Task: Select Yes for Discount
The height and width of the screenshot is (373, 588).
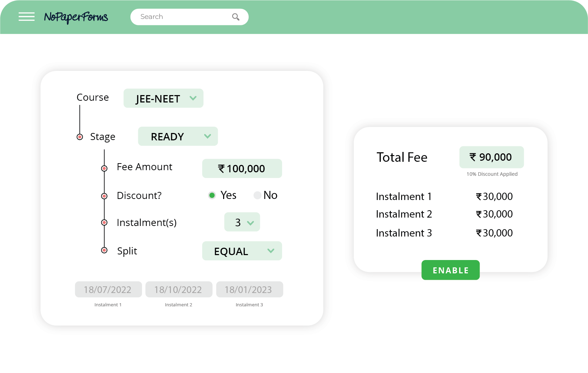Action: 212,195
